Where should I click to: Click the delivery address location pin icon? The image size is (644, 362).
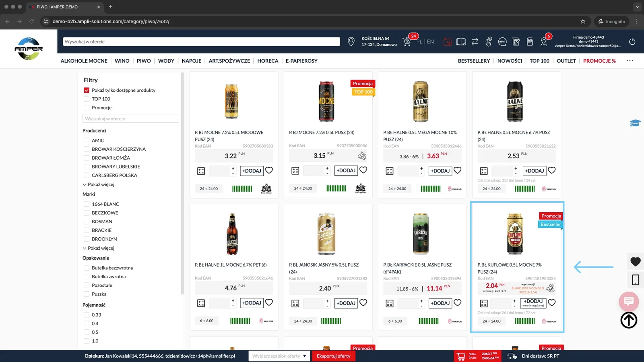(x=351, y=41)
